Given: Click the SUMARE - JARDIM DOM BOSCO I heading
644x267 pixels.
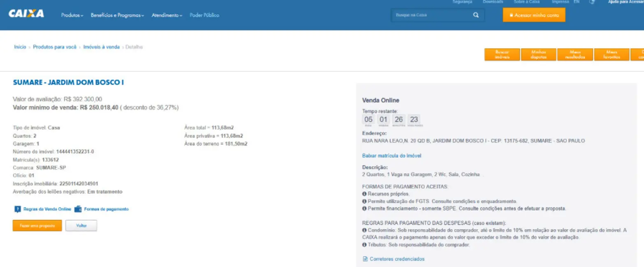Looking at the screenshot, I should pos(69,83).
